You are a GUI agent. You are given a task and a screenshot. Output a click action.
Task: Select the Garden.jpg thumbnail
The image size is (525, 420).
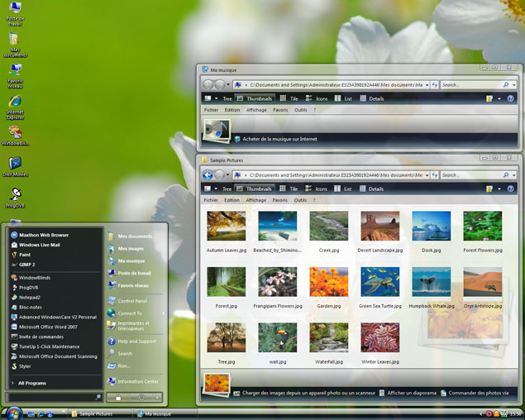pos(329,282)
